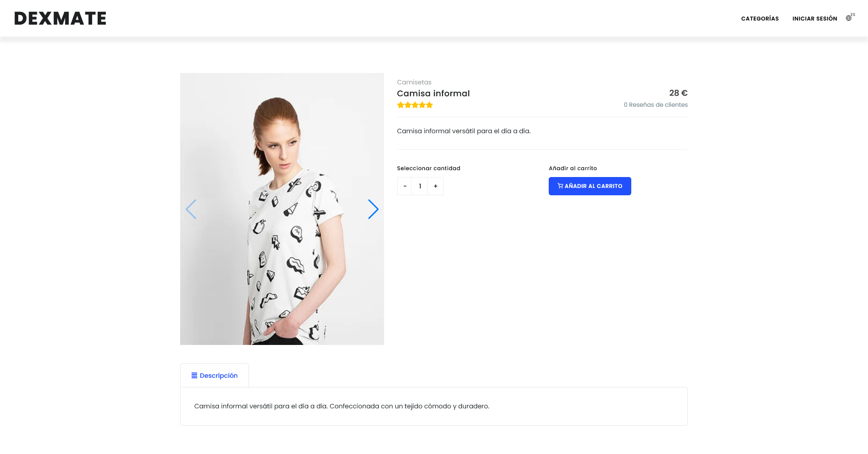The image size is (868, 454).
Task: Show the next product image
Action: tap(373, 209)
